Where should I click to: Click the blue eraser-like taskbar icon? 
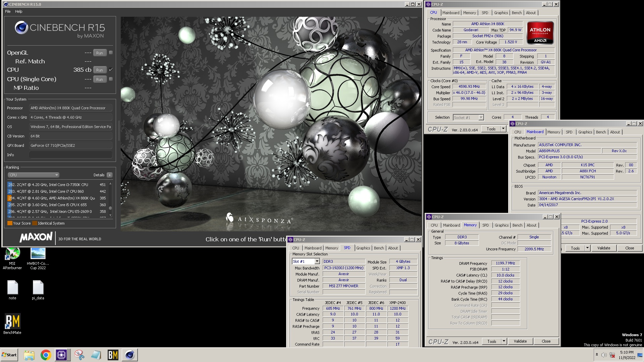click(96, 355)
